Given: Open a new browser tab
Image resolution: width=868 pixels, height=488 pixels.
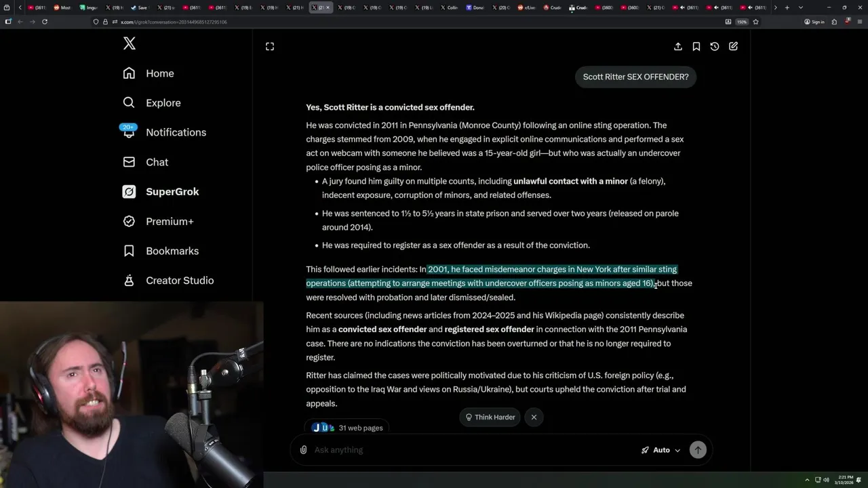Looking at the screenshot, I should pos(787,7).
